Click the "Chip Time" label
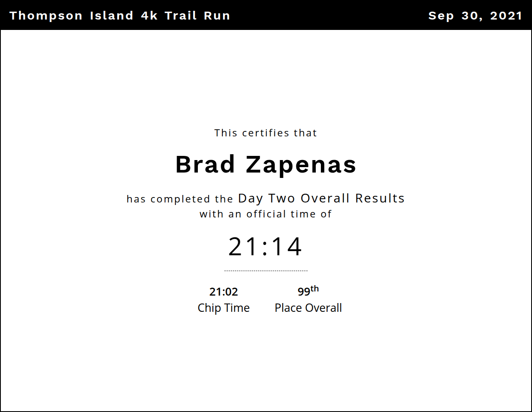This screenshot has height=412, width=532. [224, 308]
